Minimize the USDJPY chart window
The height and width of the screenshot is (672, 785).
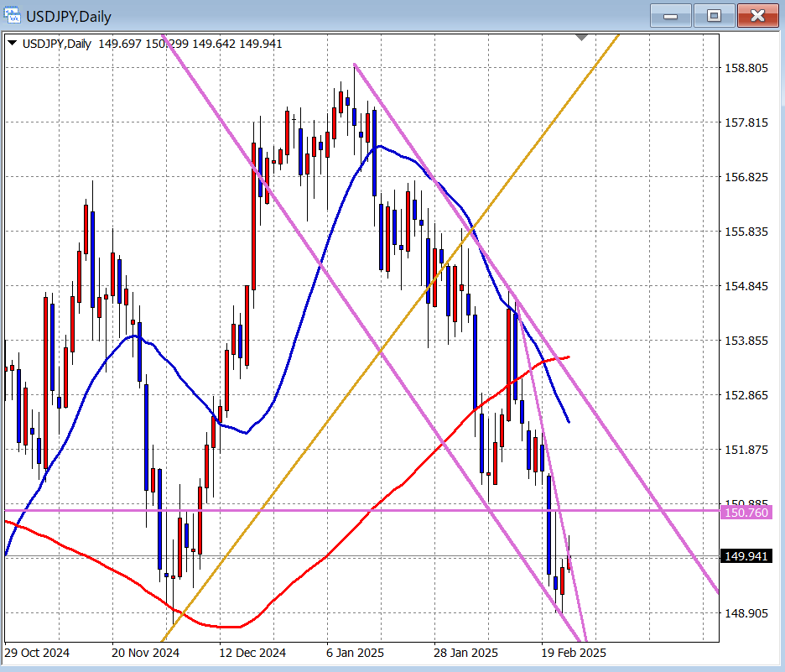tap(670, 15)
